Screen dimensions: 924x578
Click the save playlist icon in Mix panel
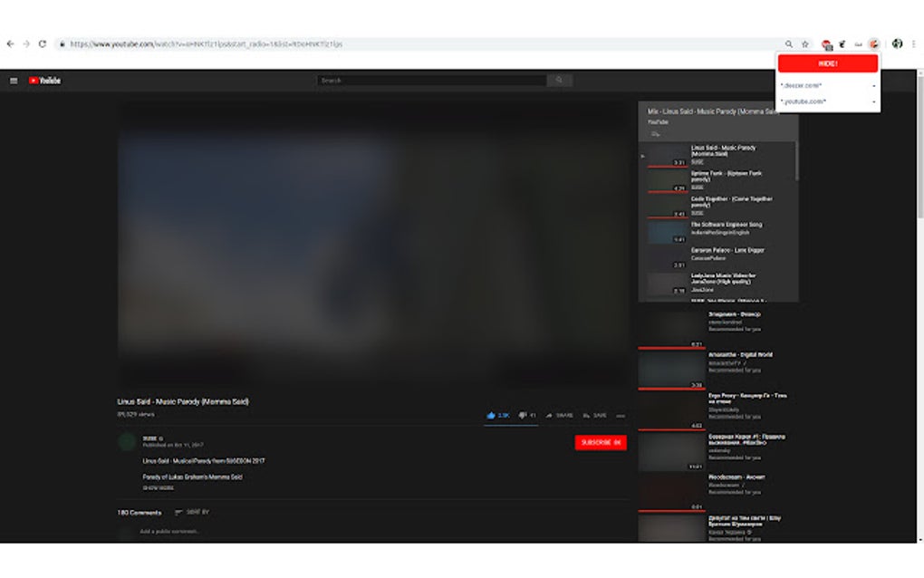[x=655, y=134]
